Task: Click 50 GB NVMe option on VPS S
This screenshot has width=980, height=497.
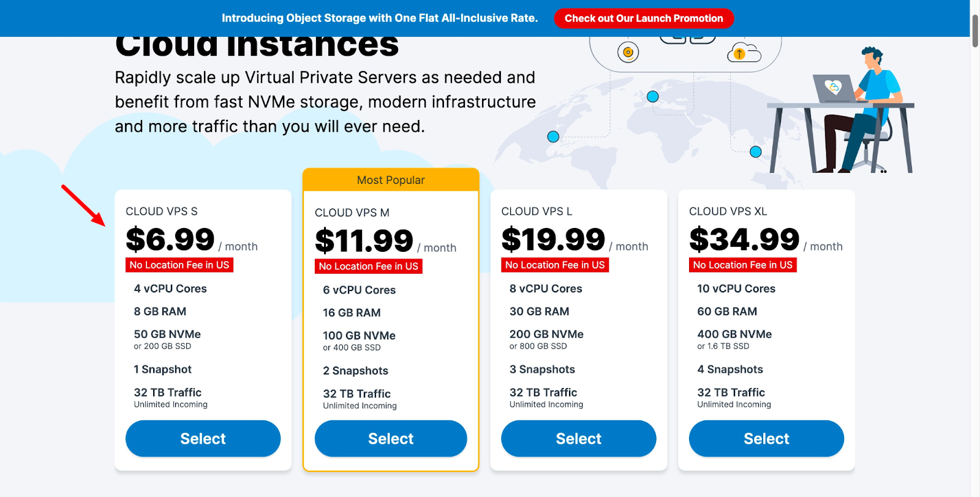Action: point(167,335)
